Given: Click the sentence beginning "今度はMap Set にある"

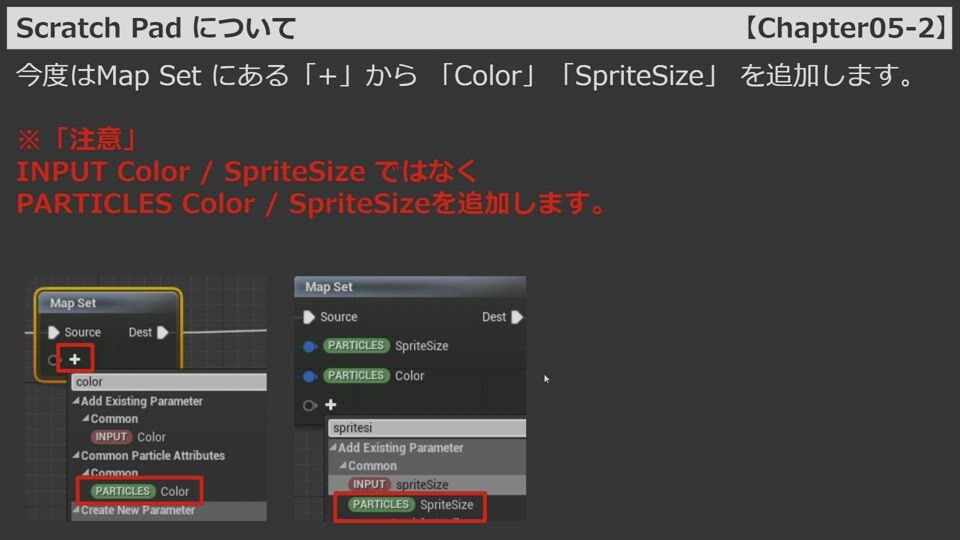Looking at the screenshot, I should pos(465,76).
